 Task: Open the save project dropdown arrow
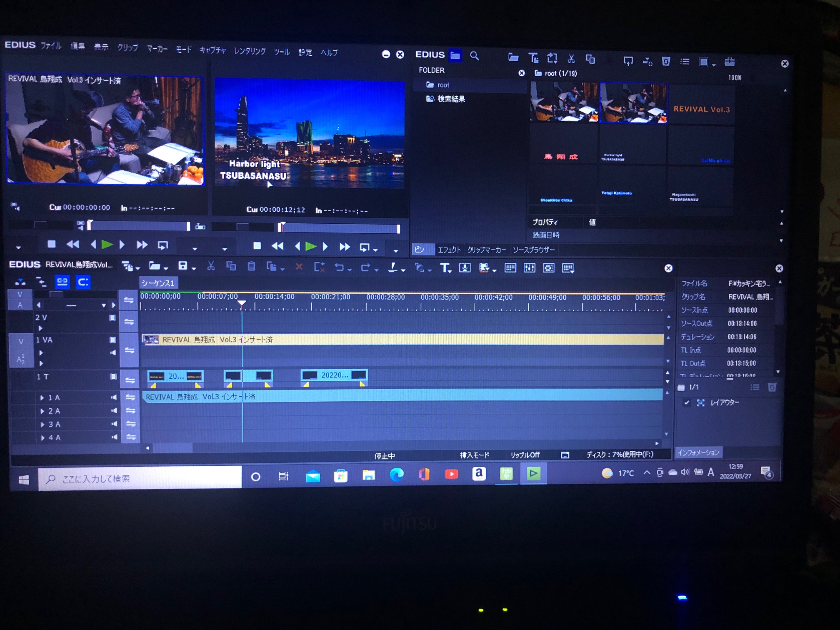(194, 269)
